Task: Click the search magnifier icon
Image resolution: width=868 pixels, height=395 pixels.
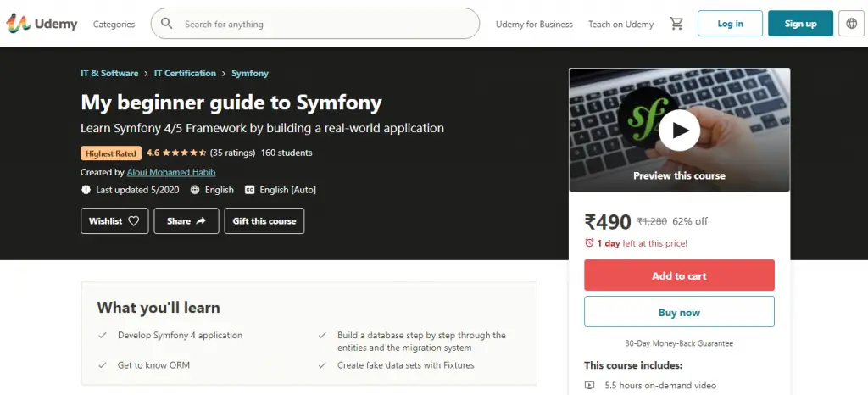Action: tap(167, 24)
